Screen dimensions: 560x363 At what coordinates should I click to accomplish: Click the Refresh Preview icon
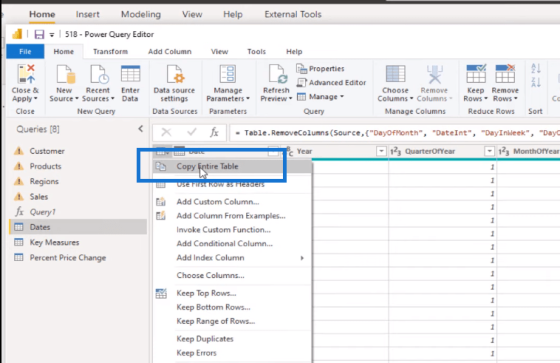point(276,74)
